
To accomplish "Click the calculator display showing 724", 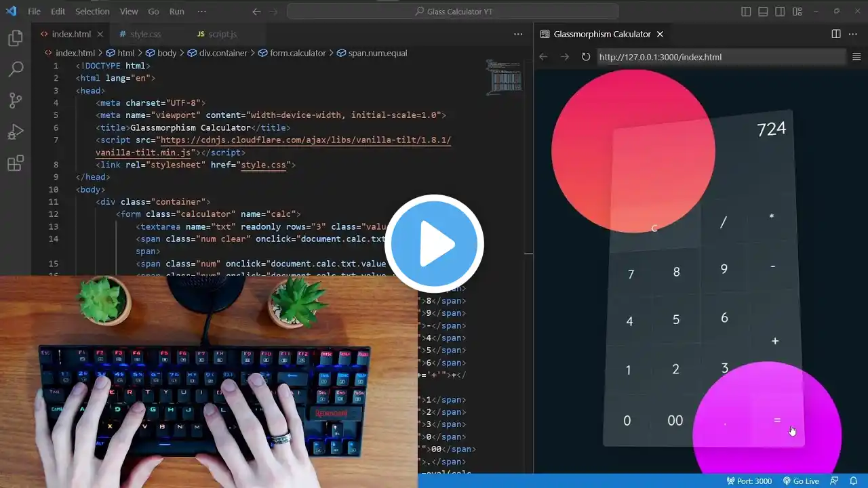I will coord(702,161).
